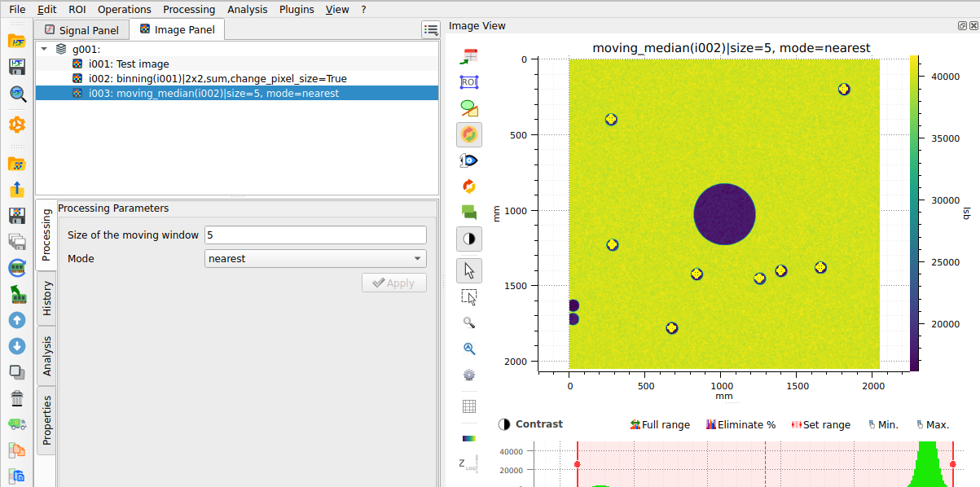The image size is (980, 487).
Task: Open the ? help menu
Action: (x=363, y=10)
